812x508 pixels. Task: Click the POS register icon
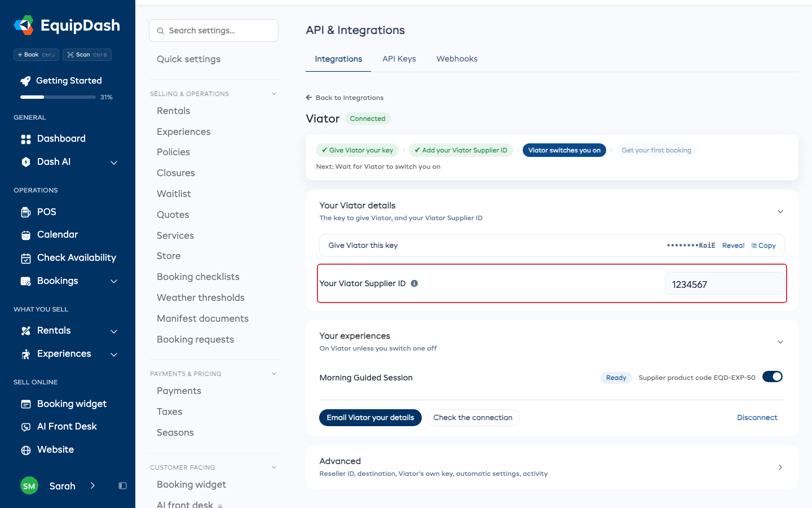point(26,212)
